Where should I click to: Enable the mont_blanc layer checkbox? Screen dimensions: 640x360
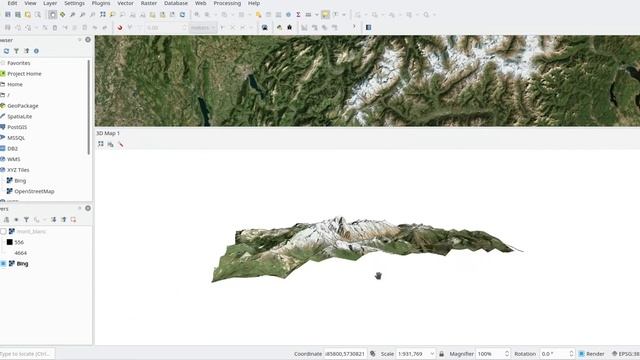coord(3,231)
